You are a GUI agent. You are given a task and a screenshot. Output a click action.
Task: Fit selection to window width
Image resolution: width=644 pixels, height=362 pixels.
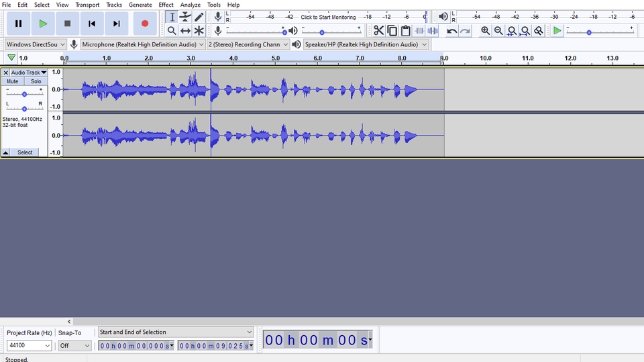512,30
